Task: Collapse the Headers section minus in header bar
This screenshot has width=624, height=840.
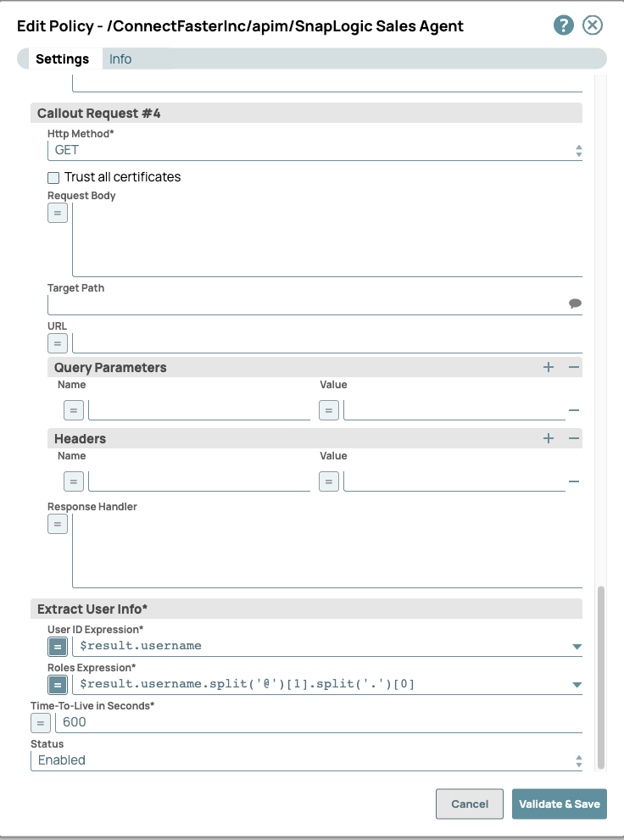Action: point(574,438)
